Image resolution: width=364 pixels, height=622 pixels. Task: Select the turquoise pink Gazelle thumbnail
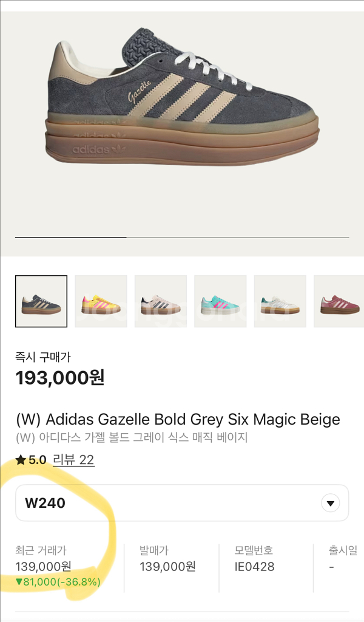point(220,301)
